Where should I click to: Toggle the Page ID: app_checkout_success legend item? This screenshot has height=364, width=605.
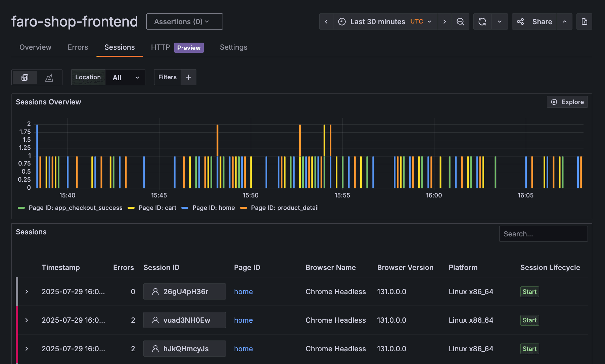(x=75, y=208)
